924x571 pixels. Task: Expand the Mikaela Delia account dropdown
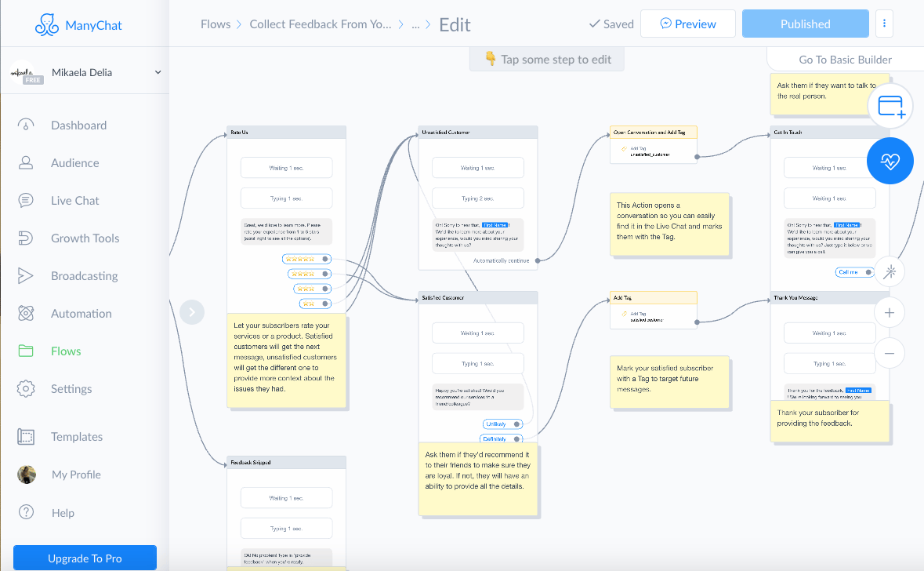(x=158, y=72)
